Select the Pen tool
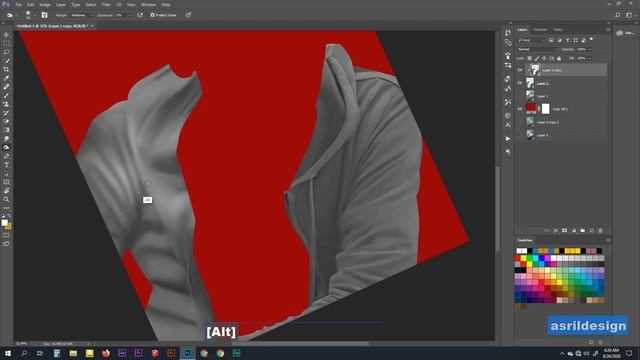Screen dimensions: 640x360 [6, 156]
